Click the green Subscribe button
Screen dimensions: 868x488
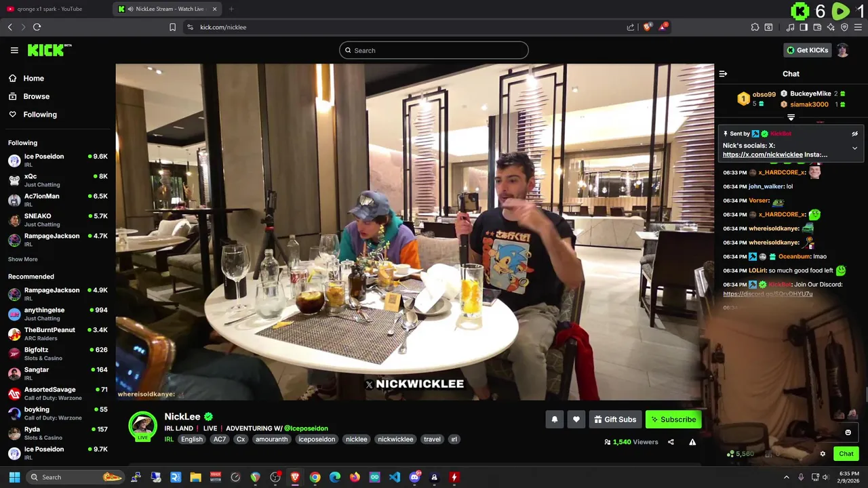[x=673, y=420]
